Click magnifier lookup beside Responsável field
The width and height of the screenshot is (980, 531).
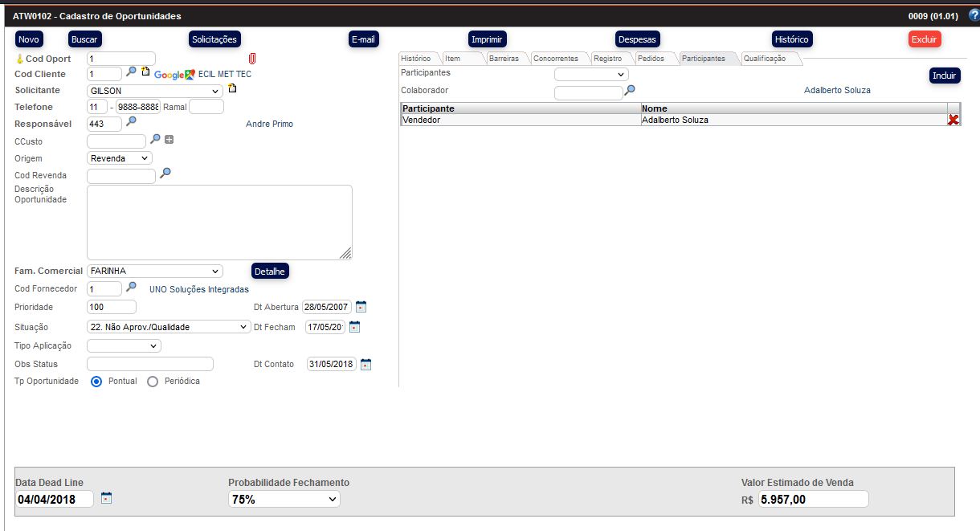132,122
